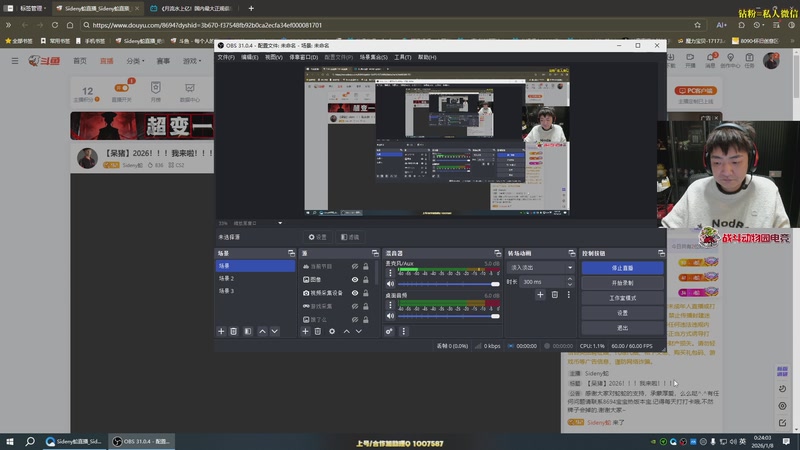Open OBS 帮助(H) menu
800x450 pixels.
pos(427,57)
